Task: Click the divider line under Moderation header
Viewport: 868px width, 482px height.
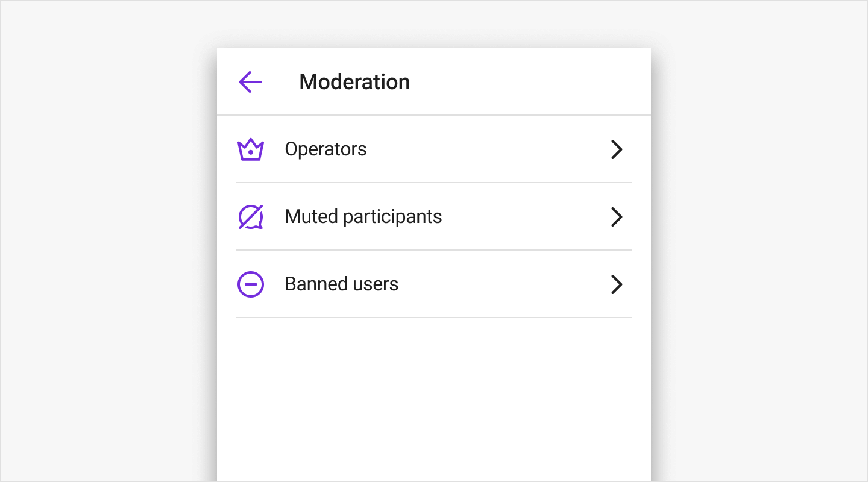Action: [x=434, y=115]
